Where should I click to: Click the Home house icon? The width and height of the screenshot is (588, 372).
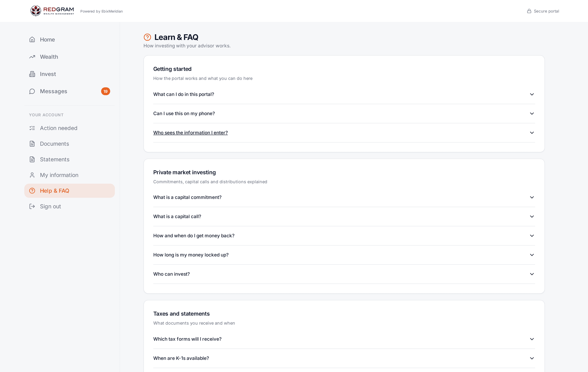(x=32, y=40)
